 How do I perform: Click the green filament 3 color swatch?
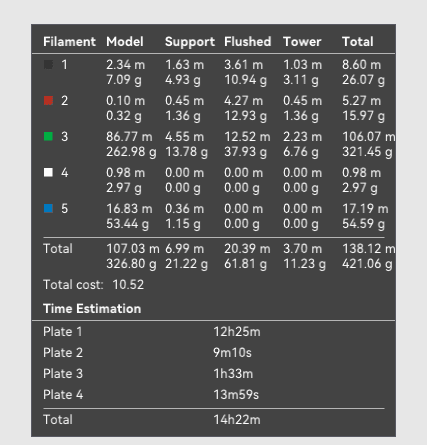[x=48, y=136]
